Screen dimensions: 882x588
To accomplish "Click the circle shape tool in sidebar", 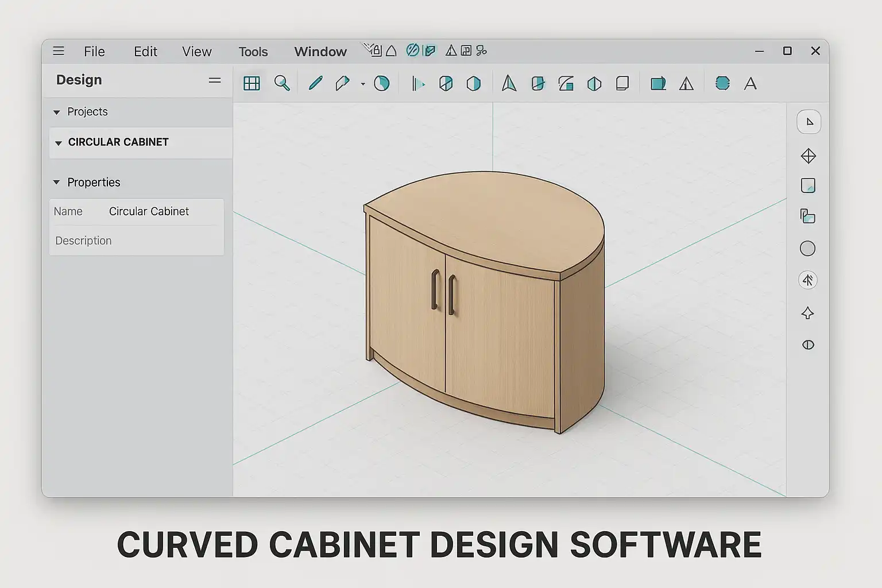I will 807,249.
